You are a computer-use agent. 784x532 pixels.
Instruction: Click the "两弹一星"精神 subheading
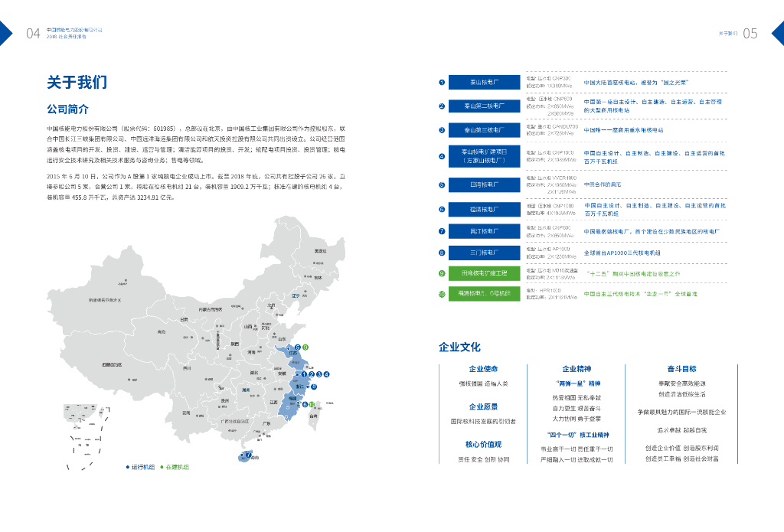click(x=578, y=383)
